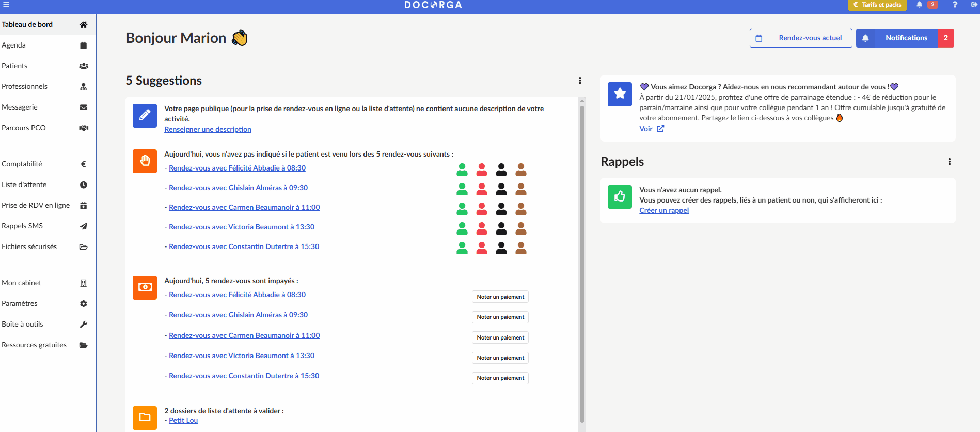Click the Ressources gratuites folder icon
This screenshot has width=980, height=432.
[x=84, y=345]
